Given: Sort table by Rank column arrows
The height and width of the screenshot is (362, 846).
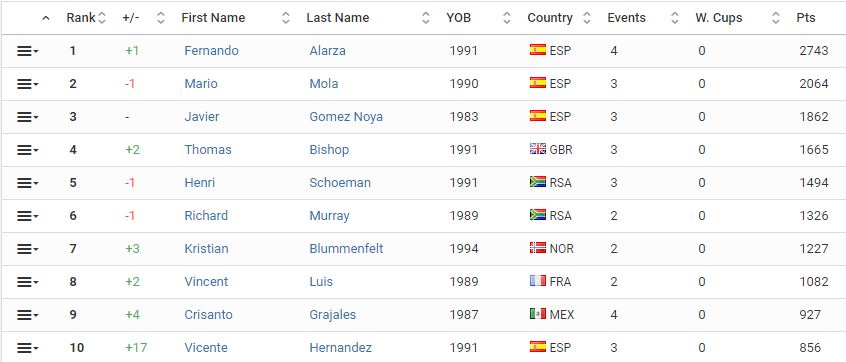Looking at the screenshot, I should point(101,18).
